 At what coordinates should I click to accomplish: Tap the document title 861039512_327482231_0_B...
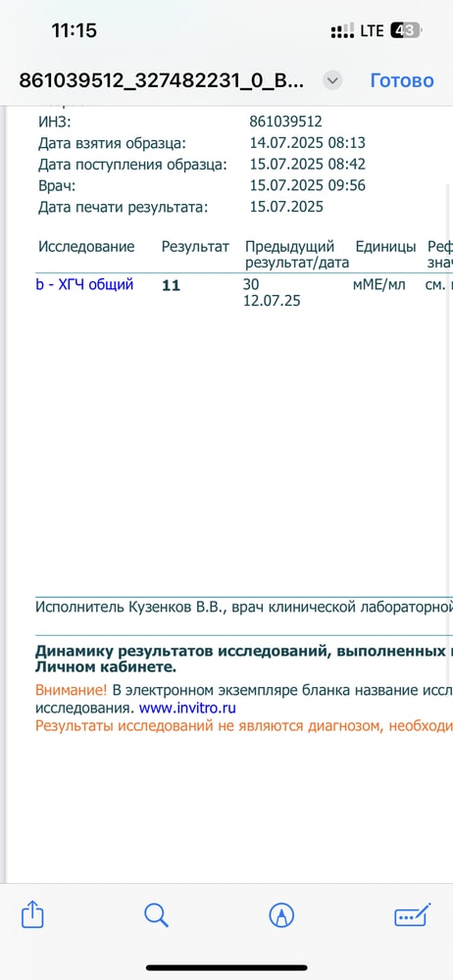(162, 80)
